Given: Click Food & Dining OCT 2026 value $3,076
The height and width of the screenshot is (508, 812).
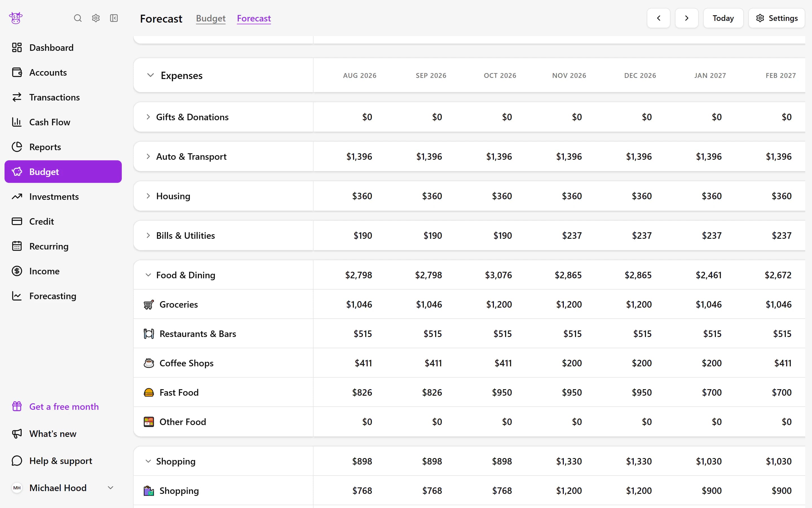Looking at the screenshot, I should pos(498,275).
